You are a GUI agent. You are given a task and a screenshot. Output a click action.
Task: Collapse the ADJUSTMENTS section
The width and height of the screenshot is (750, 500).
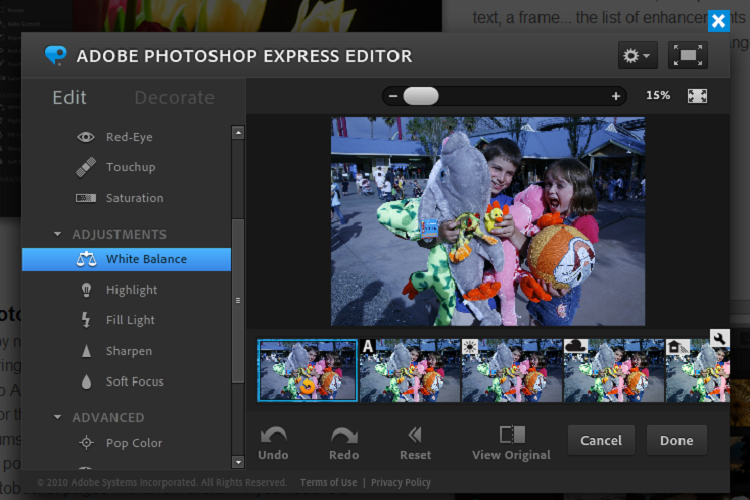click(x=57, y=234)
